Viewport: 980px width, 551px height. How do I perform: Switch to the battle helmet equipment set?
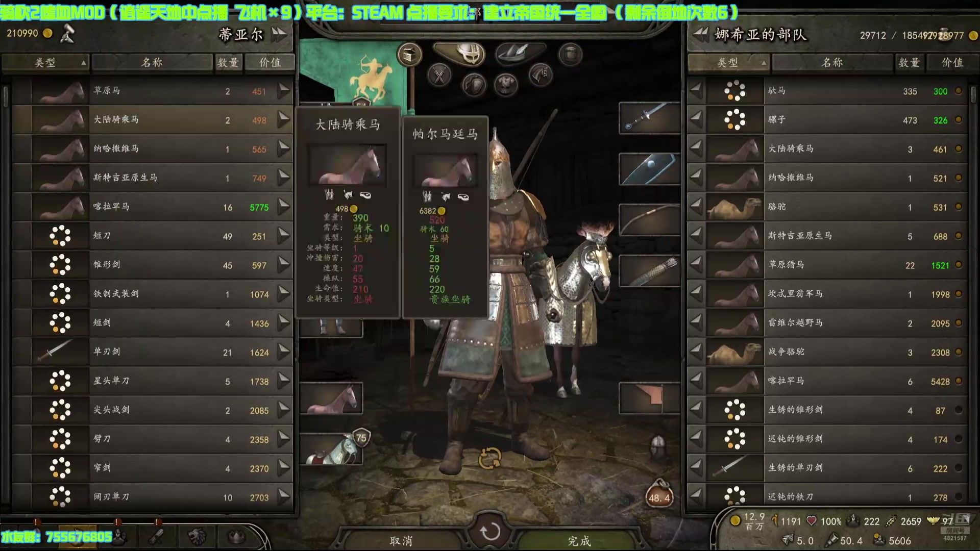point(460,53)
